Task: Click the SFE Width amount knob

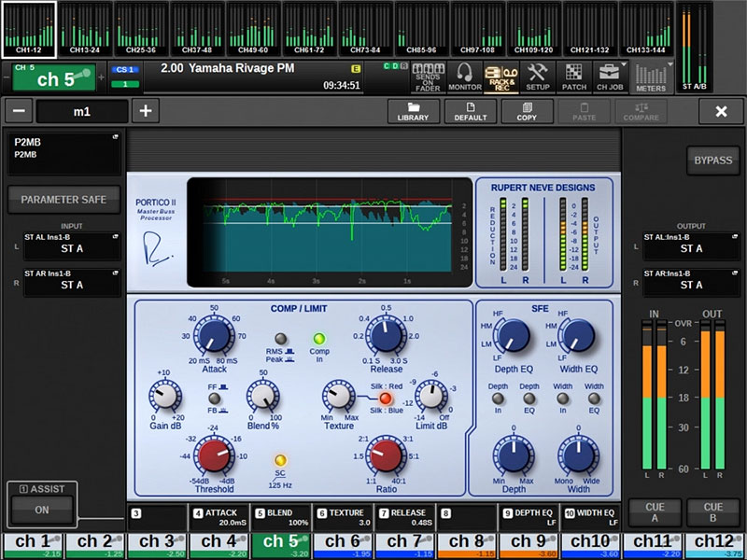Action: (x=578, y=455)
